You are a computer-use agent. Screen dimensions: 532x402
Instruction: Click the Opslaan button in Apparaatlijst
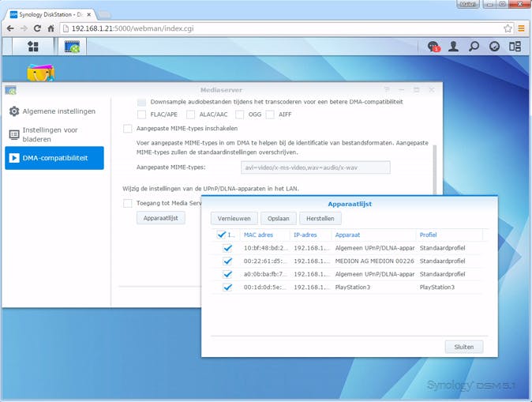tap(278, 219)
